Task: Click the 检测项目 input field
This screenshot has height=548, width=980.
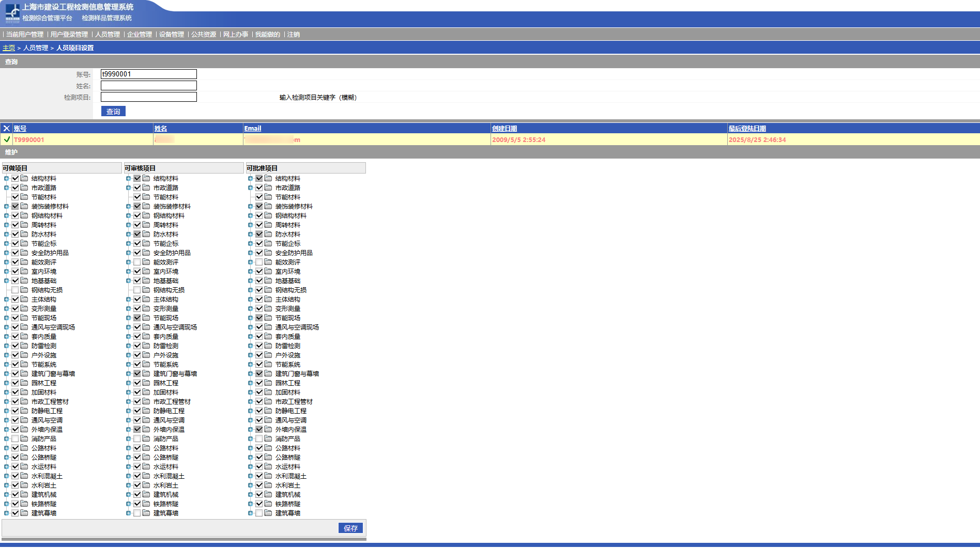Action: click(x=149, y=97)
